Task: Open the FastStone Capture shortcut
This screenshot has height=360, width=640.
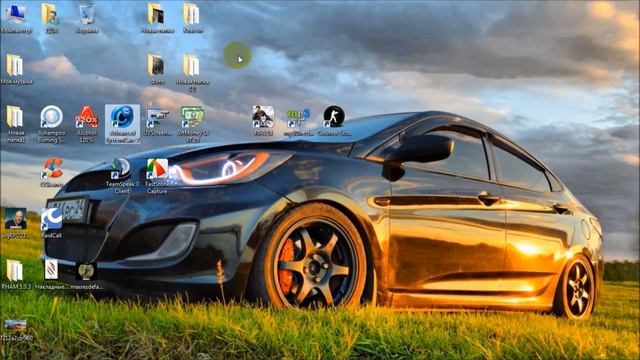Action: click(x=157, y=176)
